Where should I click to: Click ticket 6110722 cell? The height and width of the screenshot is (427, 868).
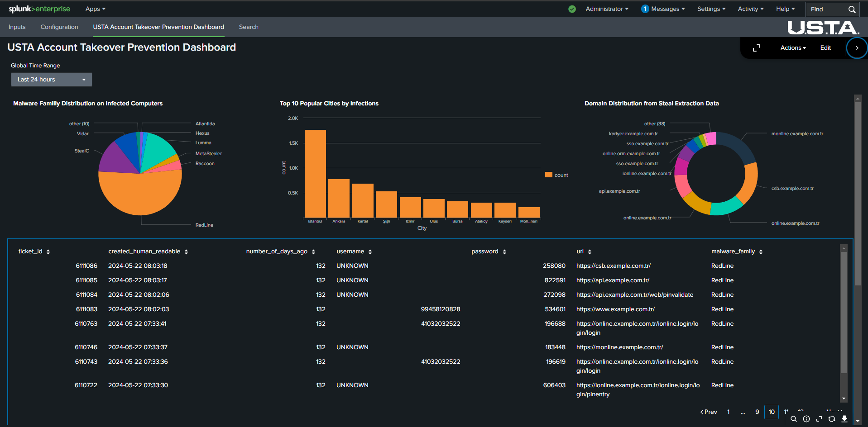[86, 385]
